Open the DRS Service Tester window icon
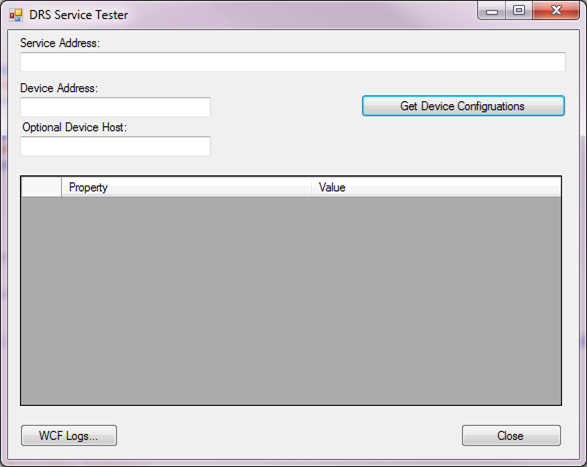 (16, 15)
